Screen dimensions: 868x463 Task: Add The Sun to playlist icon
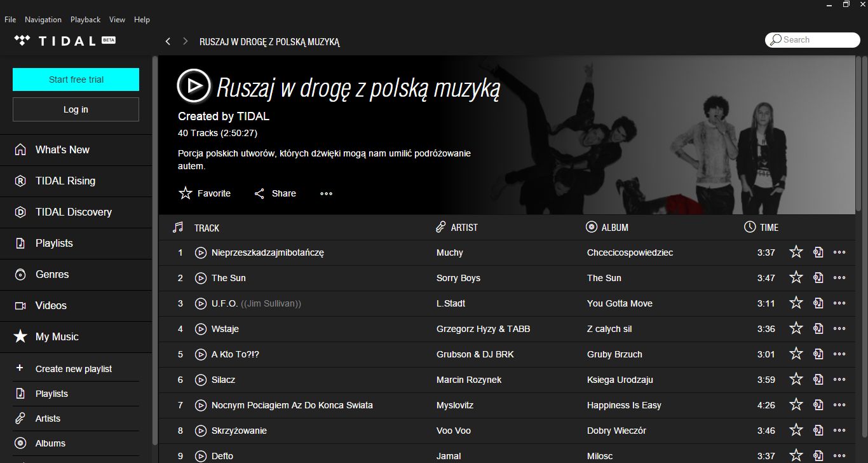[818, 278]
